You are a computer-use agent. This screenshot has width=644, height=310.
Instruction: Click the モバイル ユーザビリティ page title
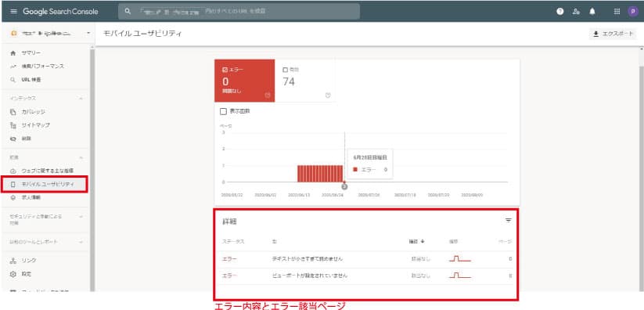142,34
